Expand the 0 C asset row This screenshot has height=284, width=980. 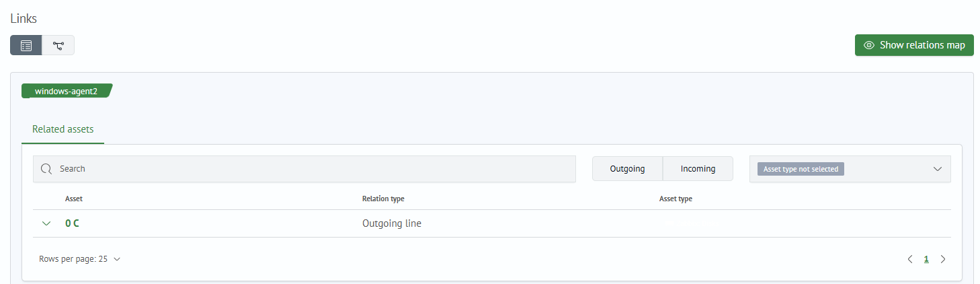[46, 223]
